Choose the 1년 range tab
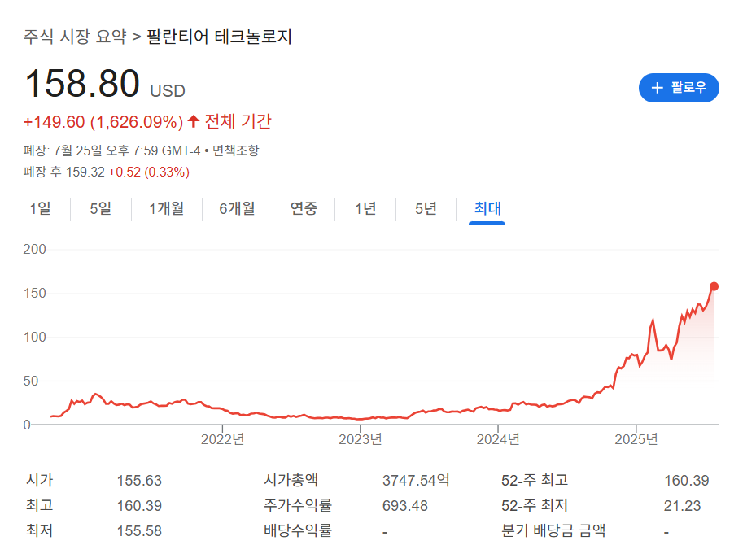Image resolution: width=756 pixels, height=558 pixels. (x=365, y=209)
